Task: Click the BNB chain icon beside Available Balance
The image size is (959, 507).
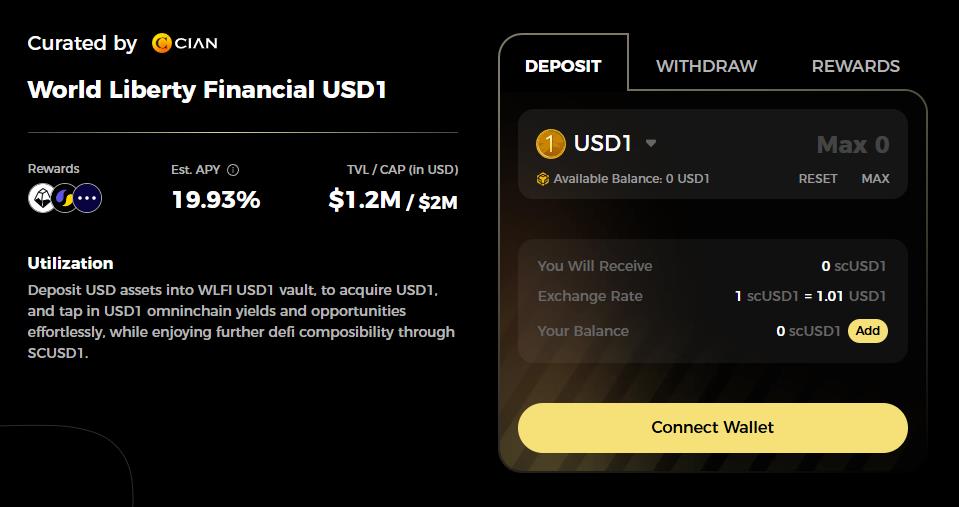Action: tap(542, 179)
